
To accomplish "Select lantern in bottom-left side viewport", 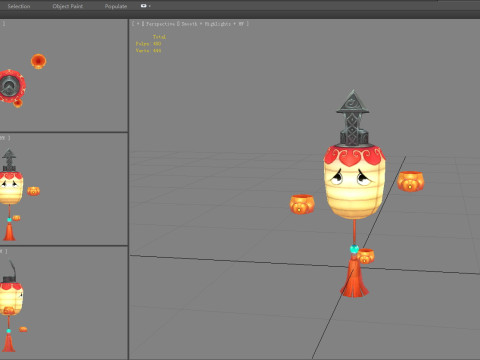I will (11, 299).
